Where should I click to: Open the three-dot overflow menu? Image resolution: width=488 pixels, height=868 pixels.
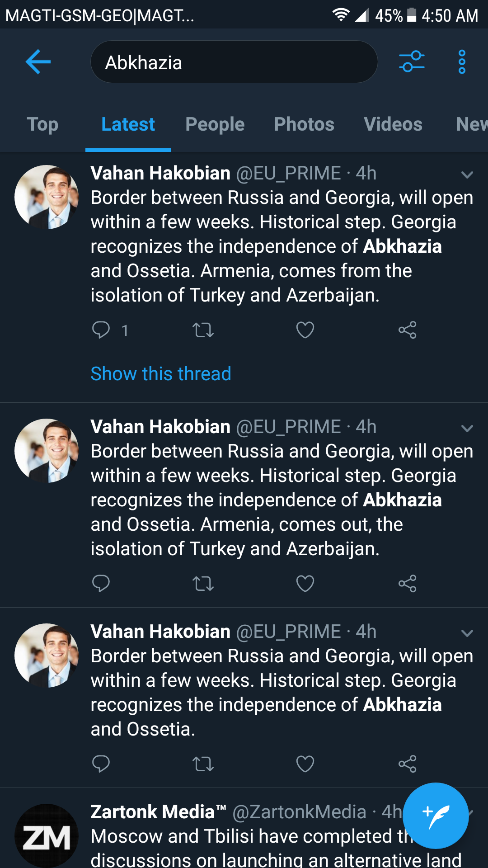[x=461, y=61]
